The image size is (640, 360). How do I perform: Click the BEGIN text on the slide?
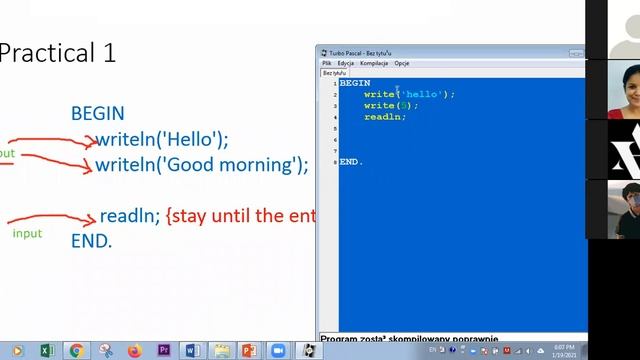click(x=98, y=113)
